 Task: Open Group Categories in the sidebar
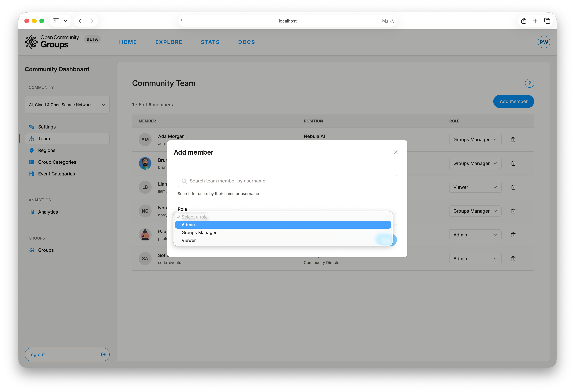(67, 162)
